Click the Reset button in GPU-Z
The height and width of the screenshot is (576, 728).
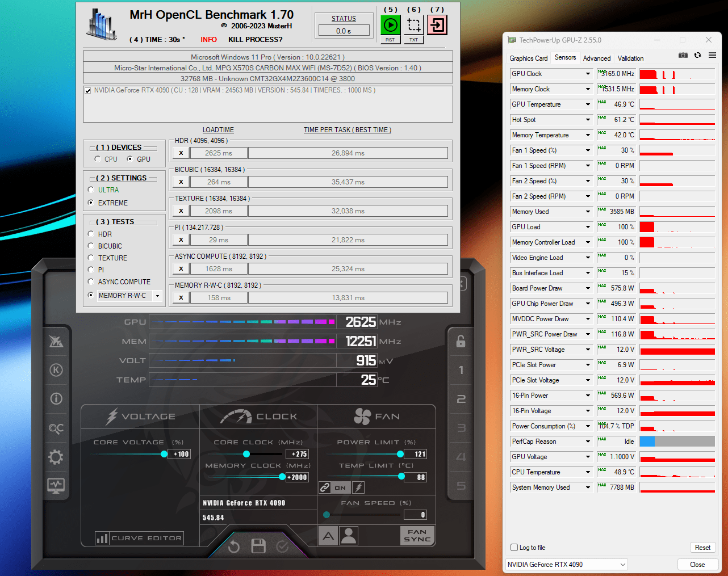tap(702, 548)
